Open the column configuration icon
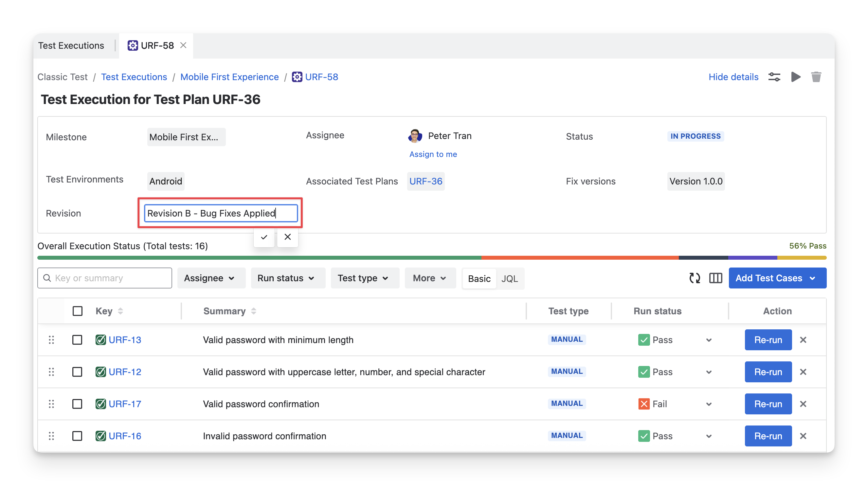This screenshot has height=486, width=868. [x=715, y=278]
